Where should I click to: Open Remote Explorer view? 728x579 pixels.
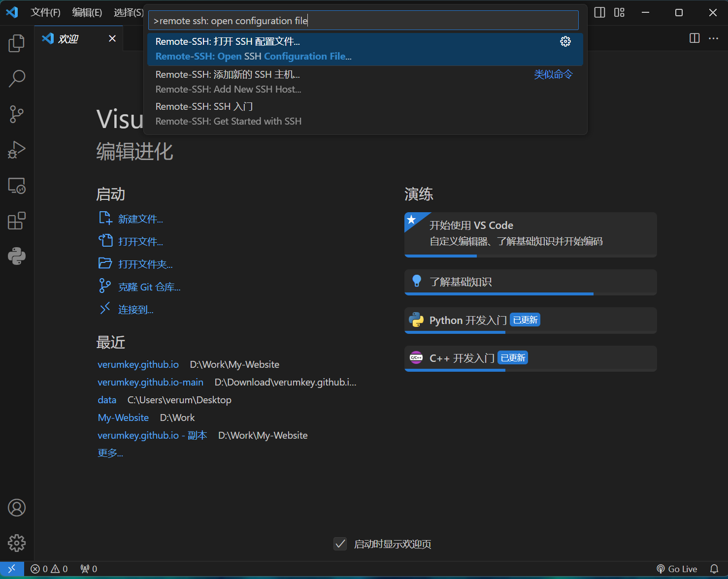(17, 186)
